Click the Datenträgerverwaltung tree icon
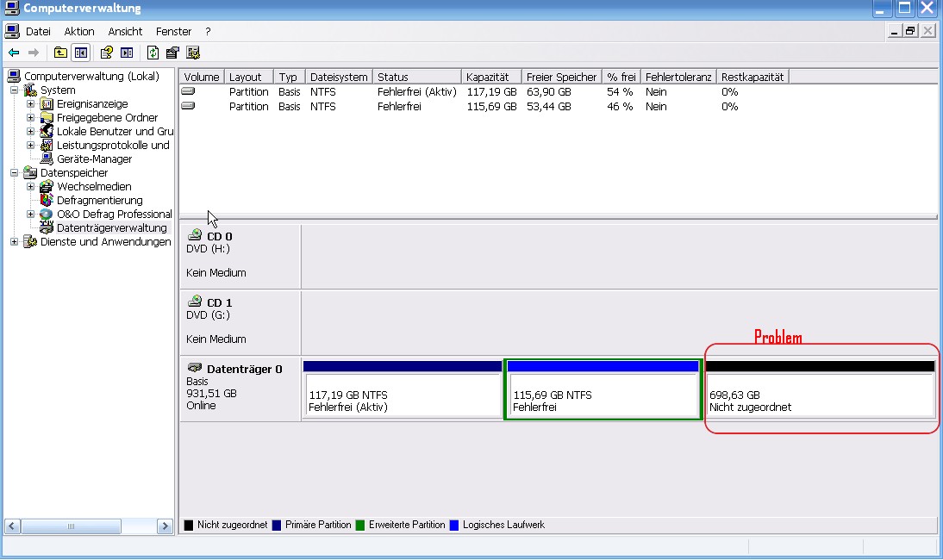This screenshot has height=560, width=943. point(47,228)
